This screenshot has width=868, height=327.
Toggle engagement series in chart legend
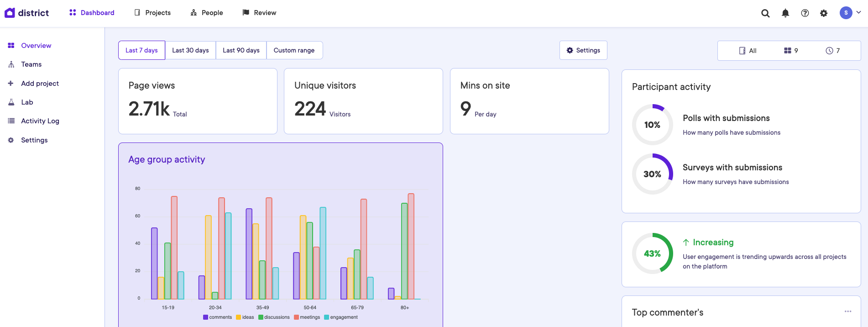pyautogui.click(x=340, y=317)
